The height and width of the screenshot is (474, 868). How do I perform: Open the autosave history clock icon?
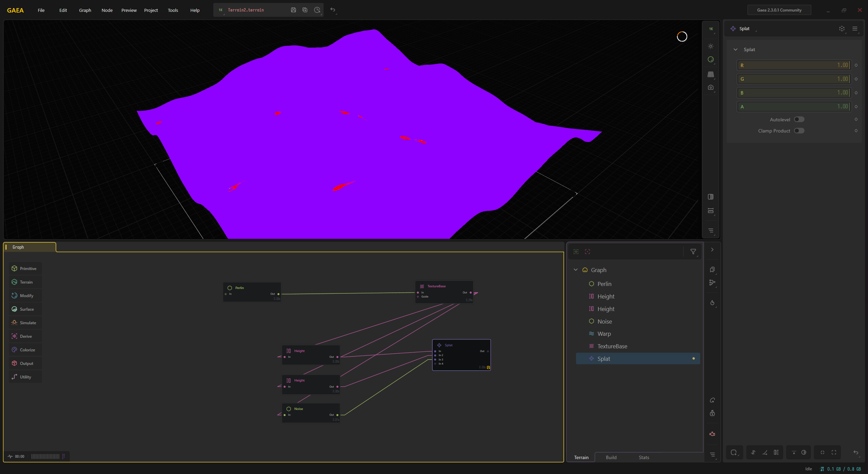coord(317,10)
